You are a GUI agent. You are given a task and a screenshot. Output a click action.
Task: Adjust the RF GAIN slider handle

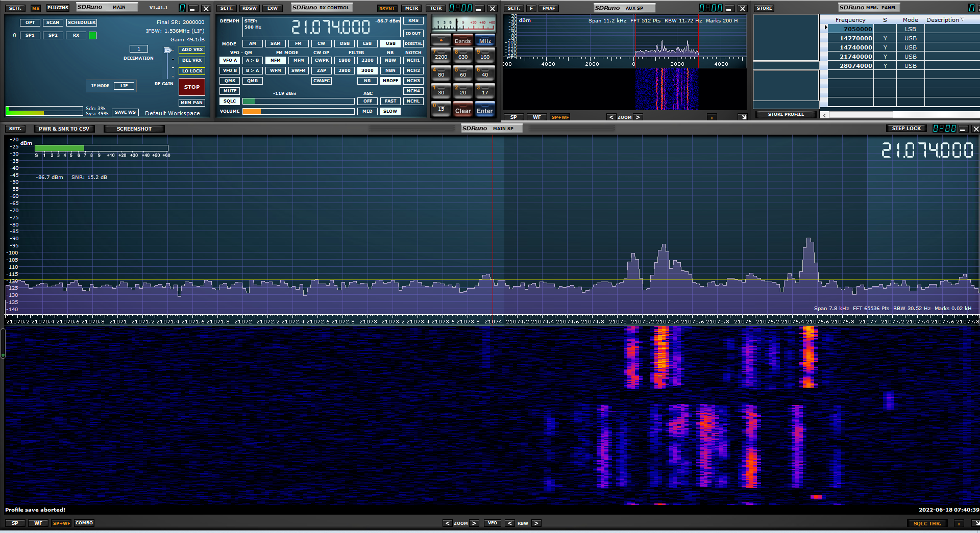coord(168,50)
